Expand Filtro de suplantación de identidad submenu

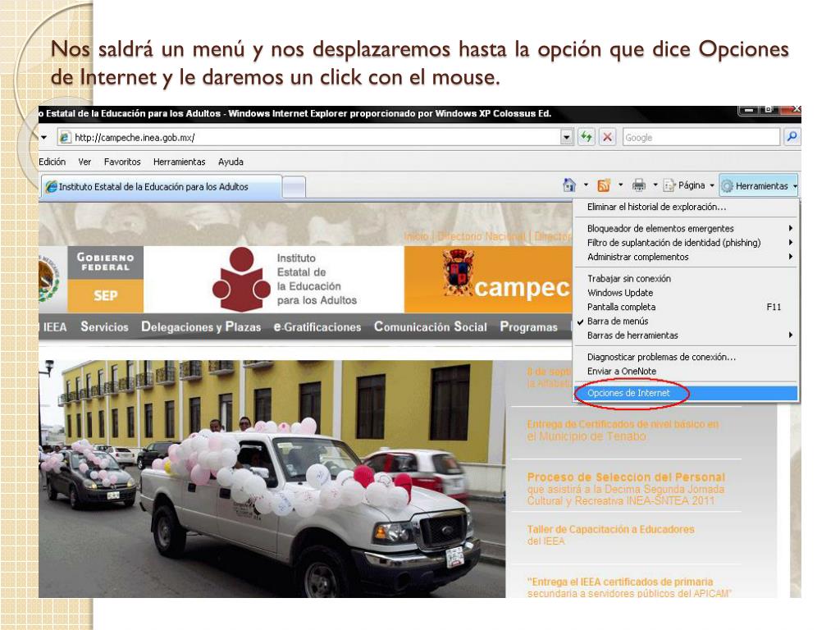[x=685, y=243]
